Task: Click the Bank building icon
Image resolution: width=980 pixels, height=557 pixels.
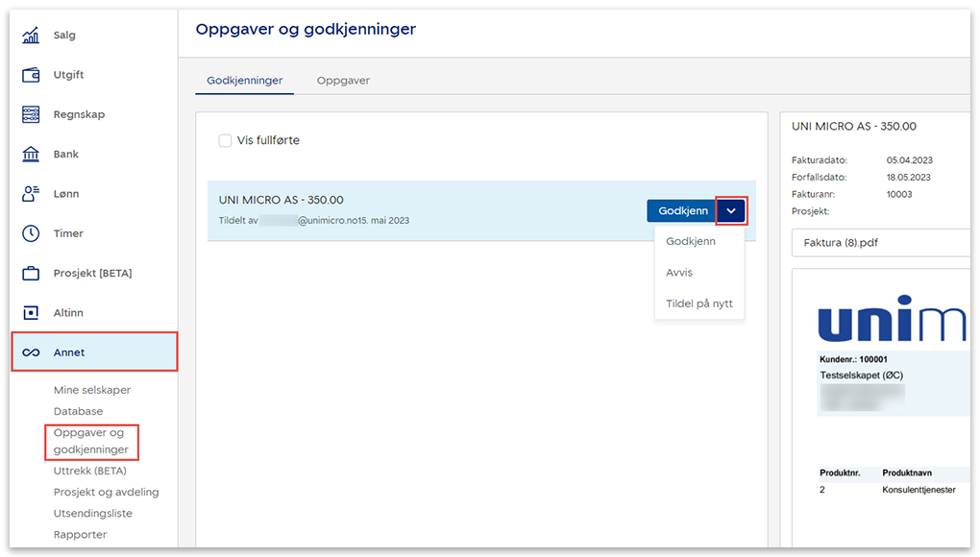Action: 31,155
